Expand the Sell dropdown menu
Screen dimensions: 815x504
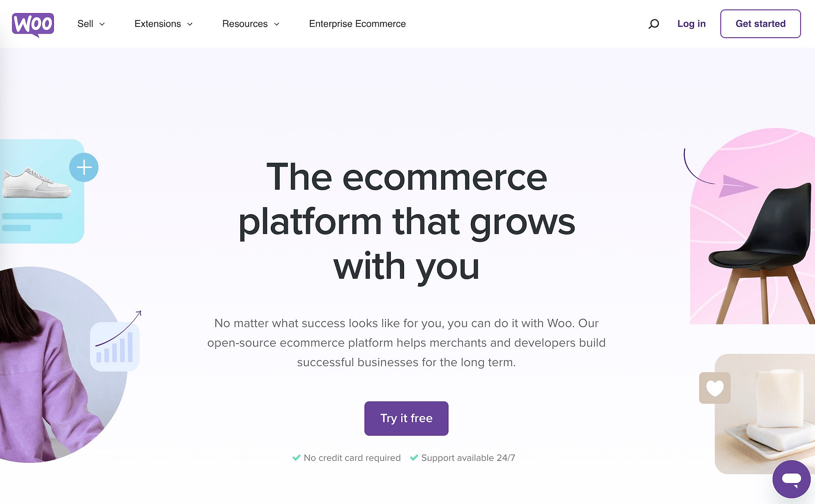pos(90,24)
